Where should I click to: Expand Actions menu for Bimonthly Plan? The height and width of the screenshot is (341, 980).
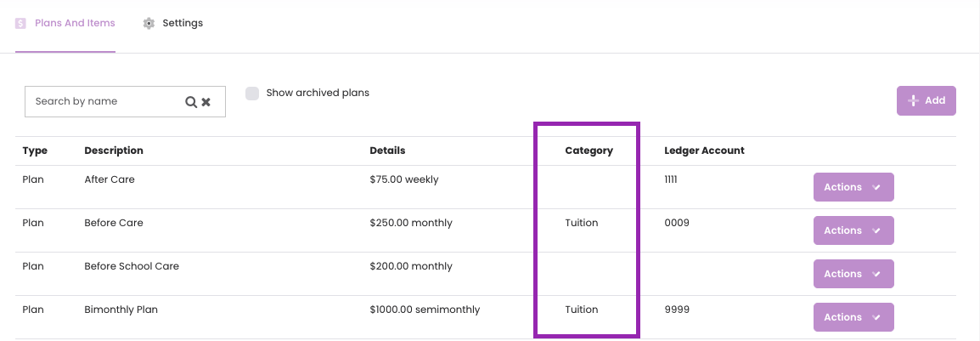click(853, 317)
